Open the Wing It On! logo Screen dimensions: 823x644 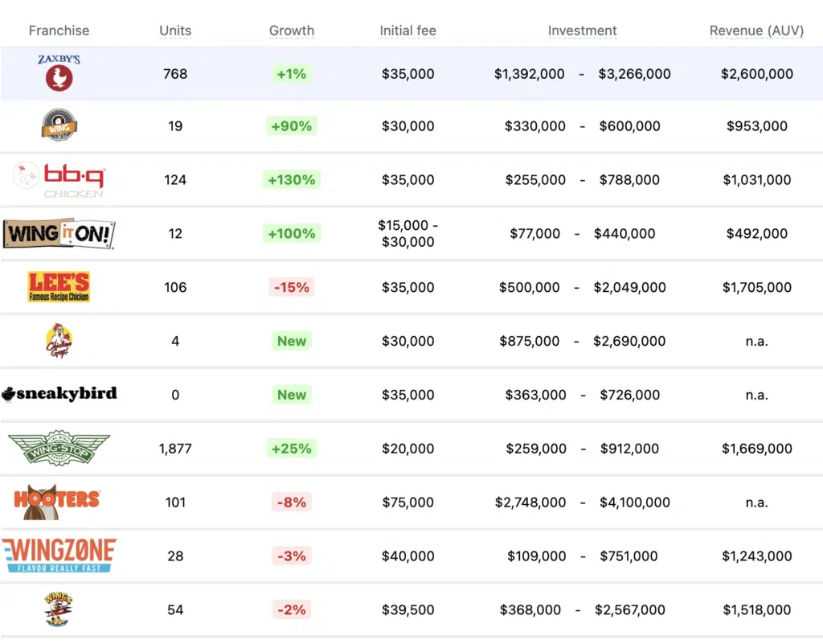pyautogui.click(x=59, y=233)
